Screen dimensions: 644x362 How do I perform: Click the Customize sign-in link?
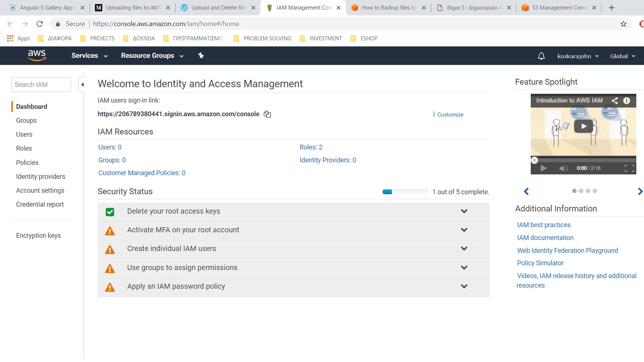click(x=450, y=115)
